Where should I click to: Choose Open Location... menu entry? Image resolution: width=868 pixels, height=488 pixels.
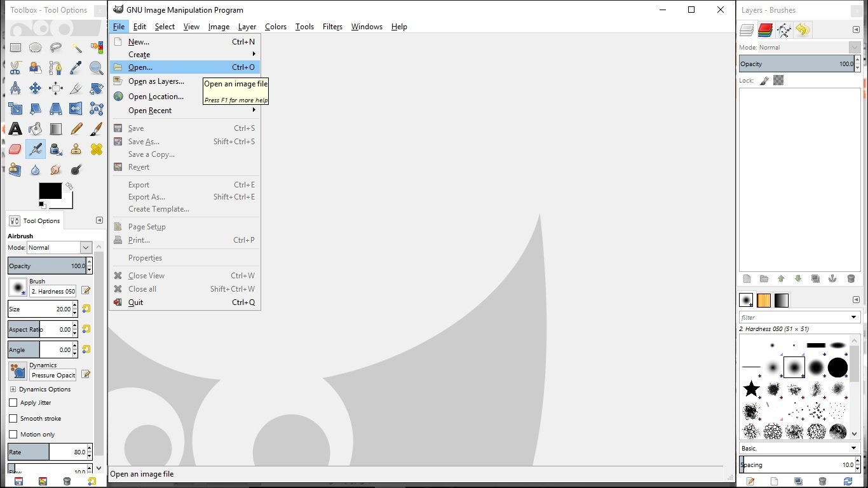156,97
